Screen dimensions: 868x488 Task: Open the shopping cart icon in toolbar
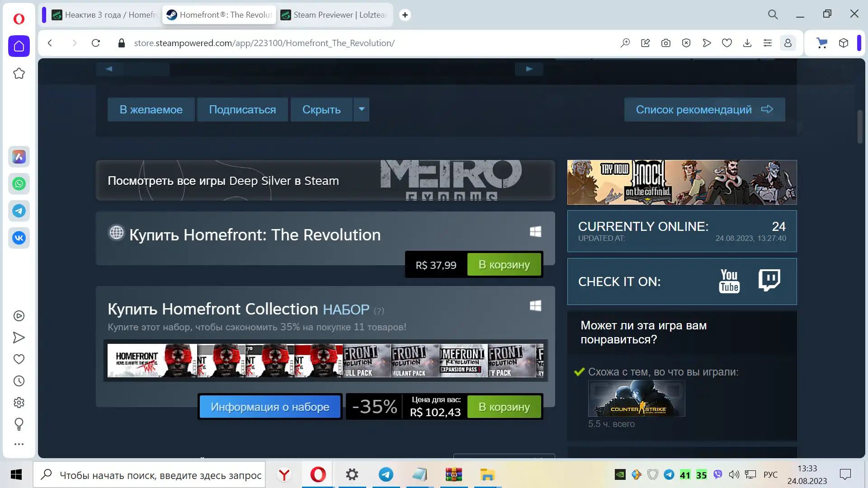click(821, 43)
